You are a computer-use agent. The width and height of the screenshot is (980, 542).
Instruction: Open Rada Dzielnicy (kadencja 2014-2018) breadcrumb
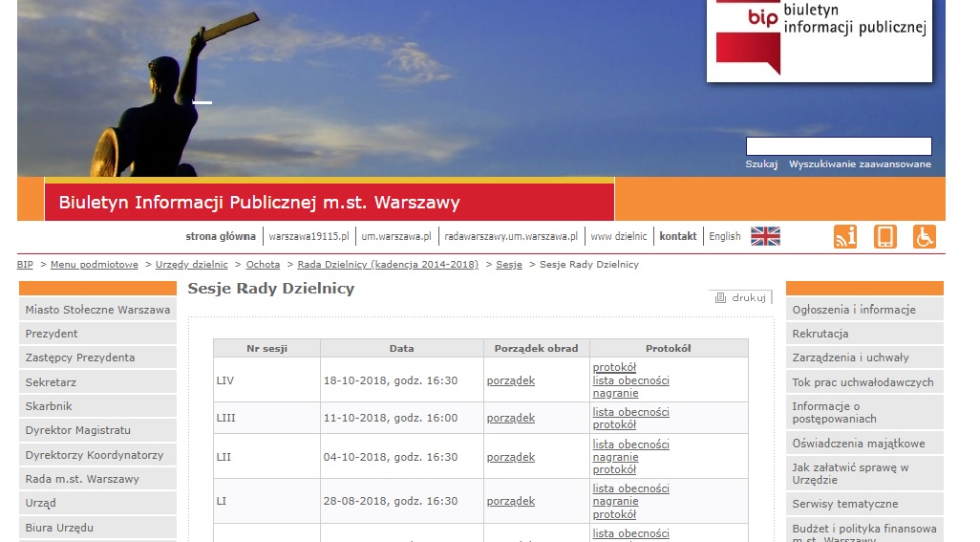tap(388, 265)
